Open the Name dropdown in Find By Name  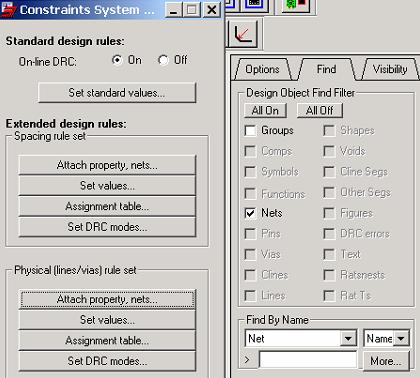click(401, 339)
